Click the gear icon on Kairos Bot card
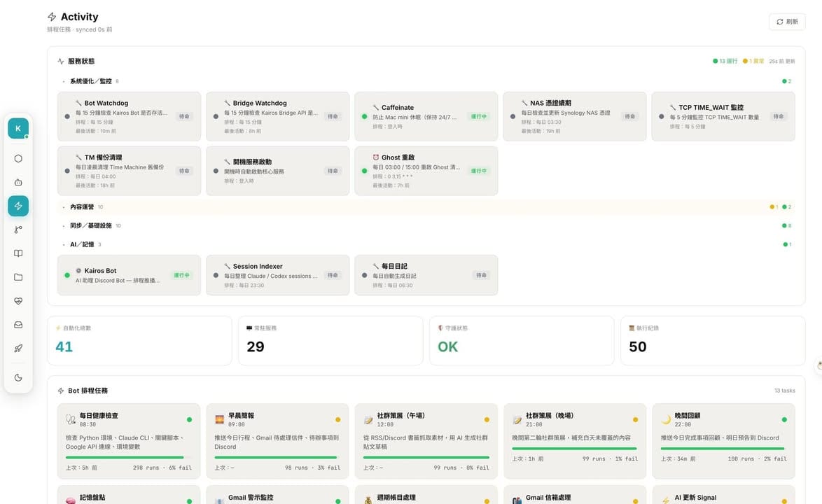The height and width of the screenshot is (504, 822). point(78,271)
